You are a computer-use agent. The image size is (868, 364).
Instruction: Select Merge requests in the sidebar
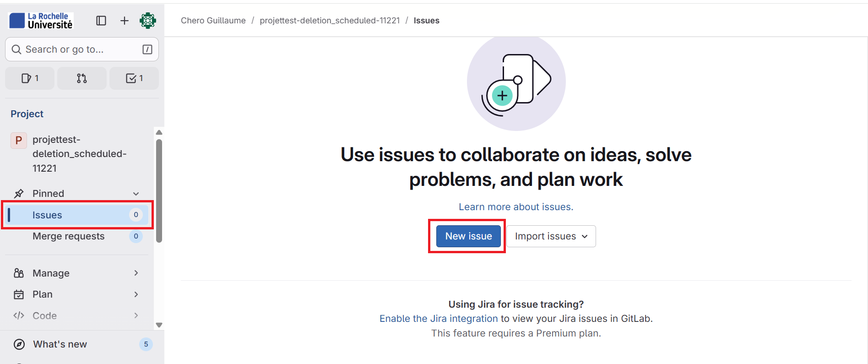(x=69, y=236)
